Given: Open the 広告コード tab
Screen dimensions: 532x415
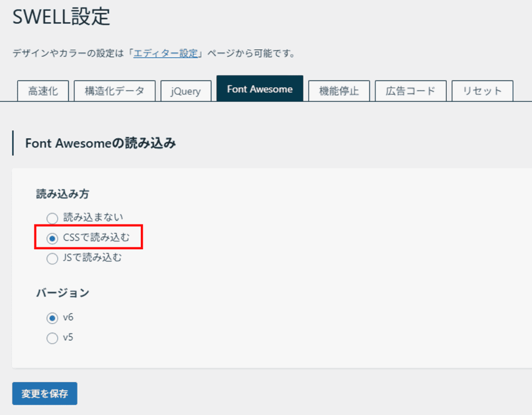Looking at the screenshot, I should coord(410,91).
